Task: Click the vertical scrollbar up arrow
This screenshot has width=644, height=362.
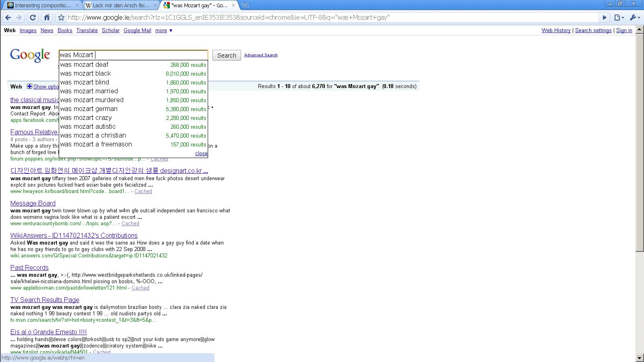Action: (x=640, y=31)
